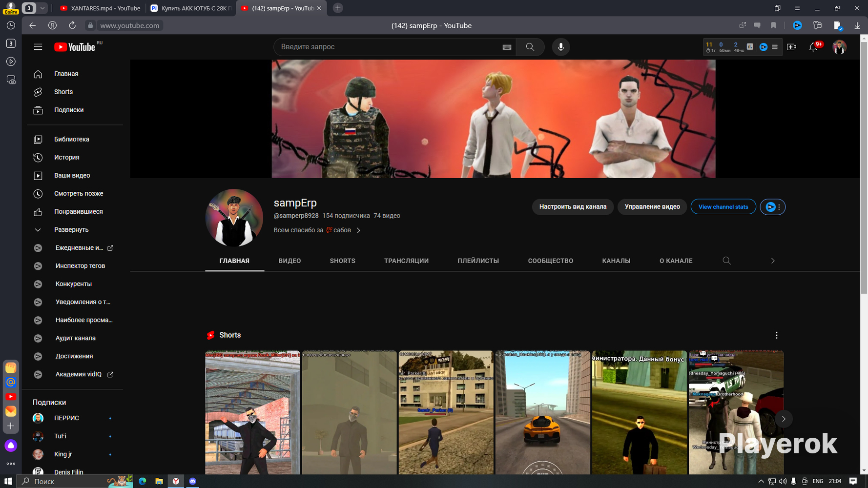Viewport: 868px width, 488px height.
Task: Reload the page
Action: coord(72,25)
